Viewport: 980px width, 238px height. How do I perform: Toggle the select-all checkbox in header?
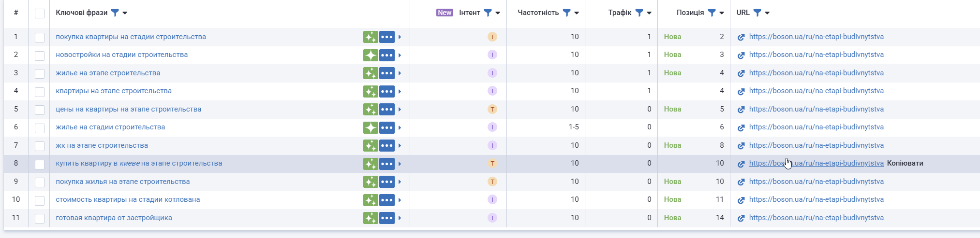pyautogui.click(x=40, y=13)
